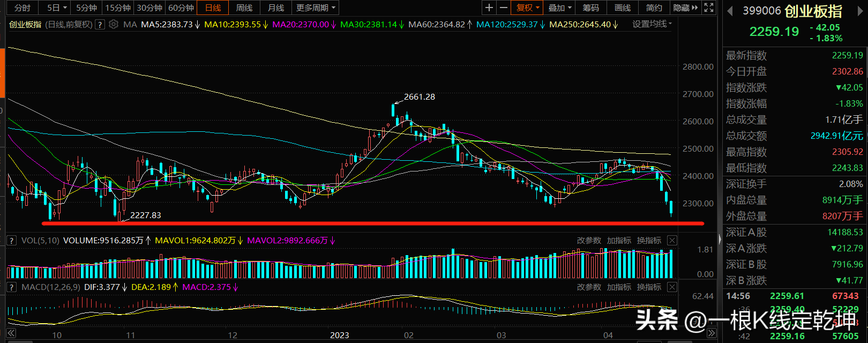
Task: Click the timeline scroll-right double arrow
Action: 712,334
